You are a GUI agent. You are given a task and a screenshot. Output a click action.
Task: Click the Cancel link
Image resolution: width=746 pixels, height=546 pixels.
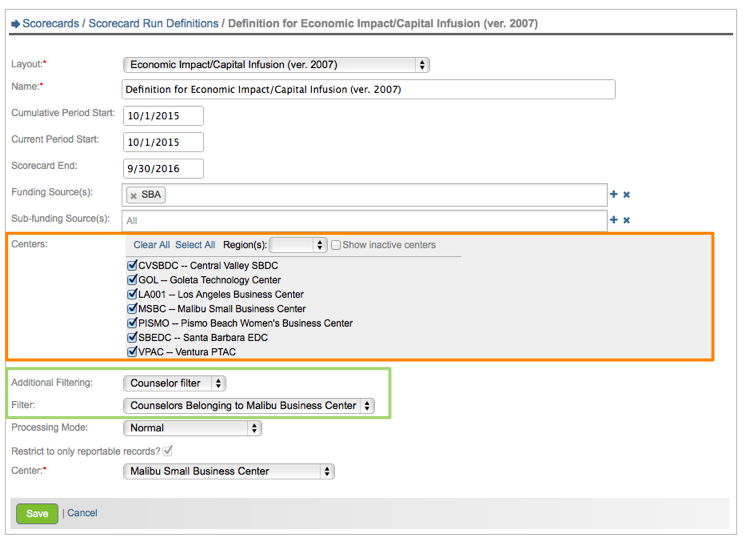coord(82,513)
